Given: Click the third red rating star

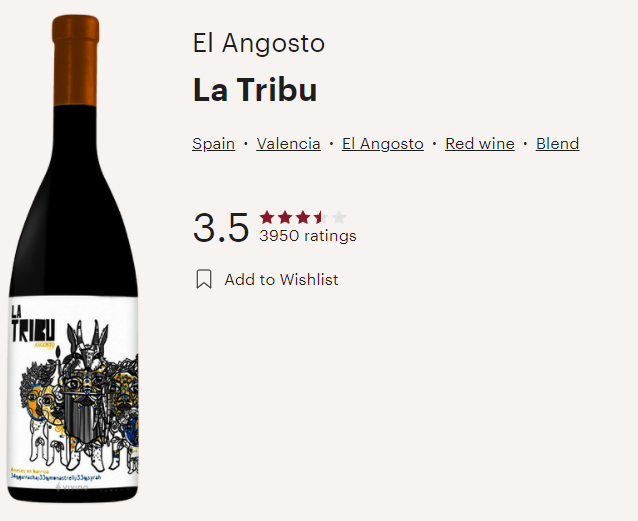Looking at the screenshot, I should click(303, 217).
